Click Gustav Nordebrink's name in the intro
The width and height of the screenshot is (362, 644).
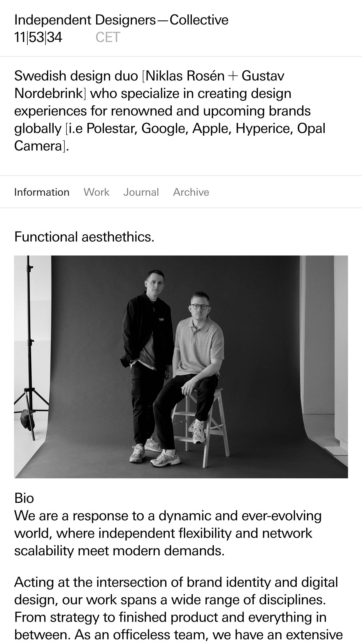pos(149,85)
